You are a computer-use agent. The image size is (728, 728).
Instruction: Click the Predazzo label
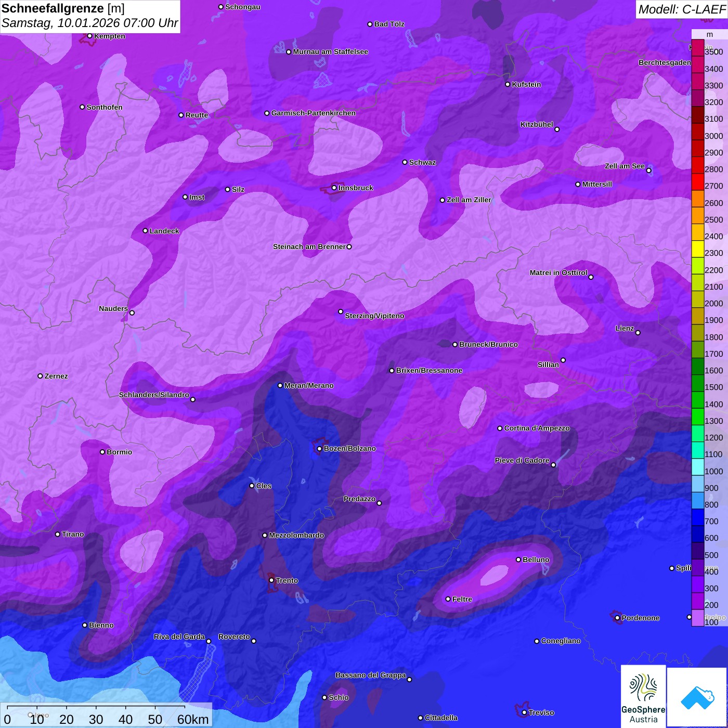pos(359,499)
